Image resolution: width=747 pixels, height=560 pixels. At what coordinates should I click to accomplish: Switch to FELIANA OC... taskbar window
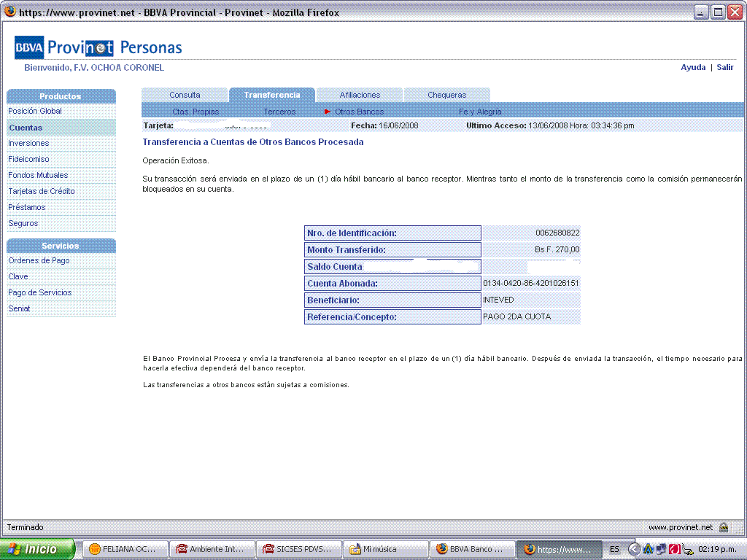tap(126, 549)
